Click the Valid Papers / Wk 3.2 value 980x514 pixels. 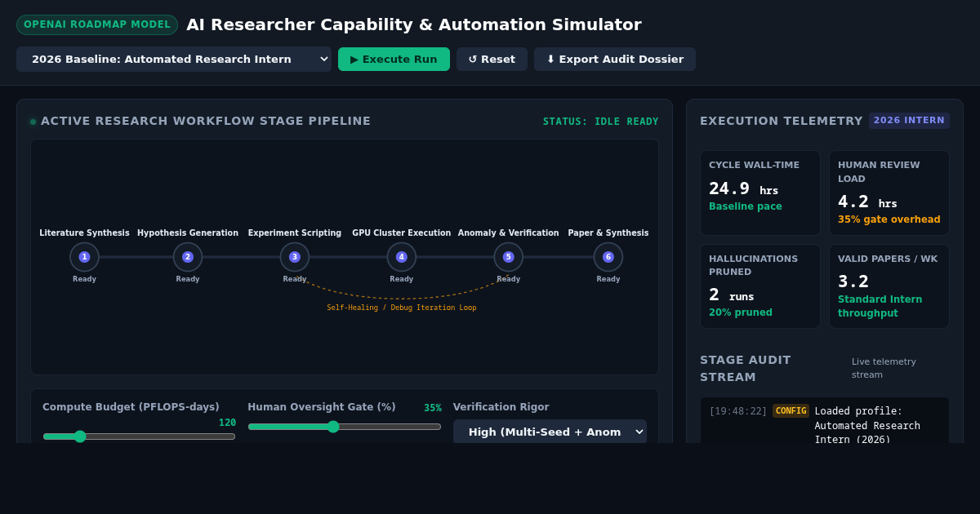[853, 281]
